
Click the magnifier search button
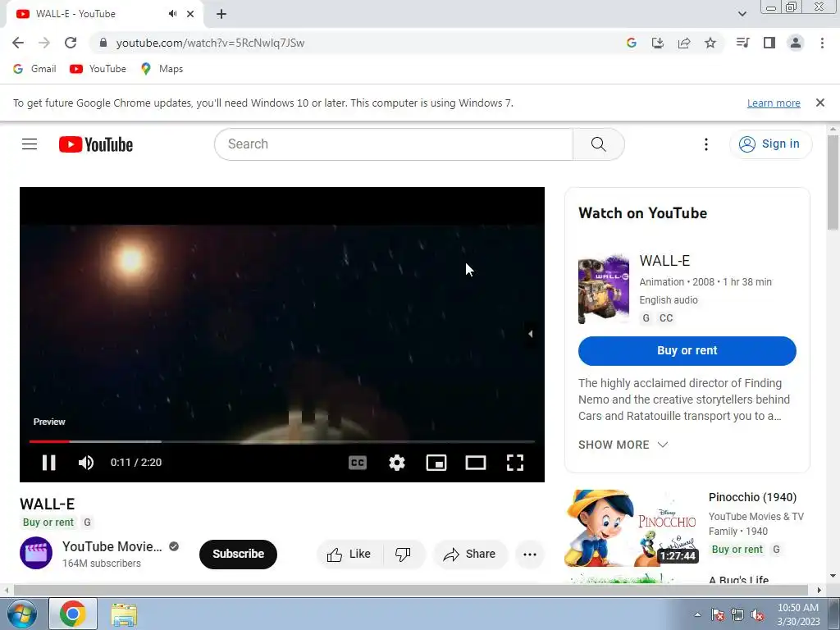click(x=598, y=144)
